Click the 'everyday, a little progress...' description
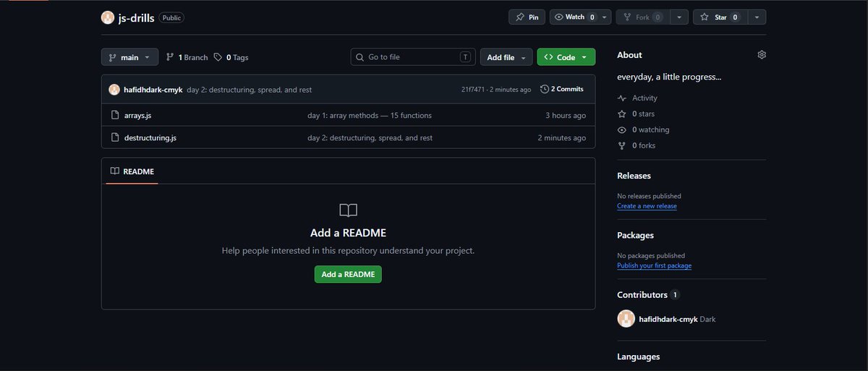The image size is (868, 371). coord(669,77)
